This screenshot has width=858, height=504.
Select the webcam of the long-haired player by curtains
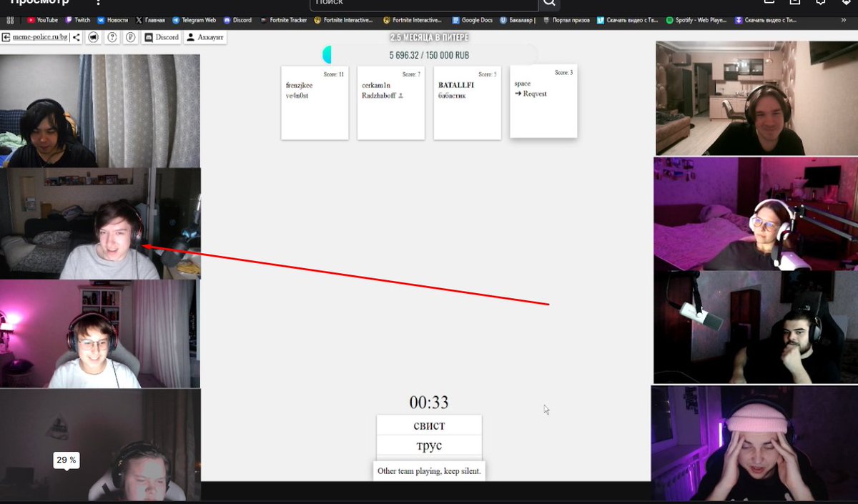point(100,110)
